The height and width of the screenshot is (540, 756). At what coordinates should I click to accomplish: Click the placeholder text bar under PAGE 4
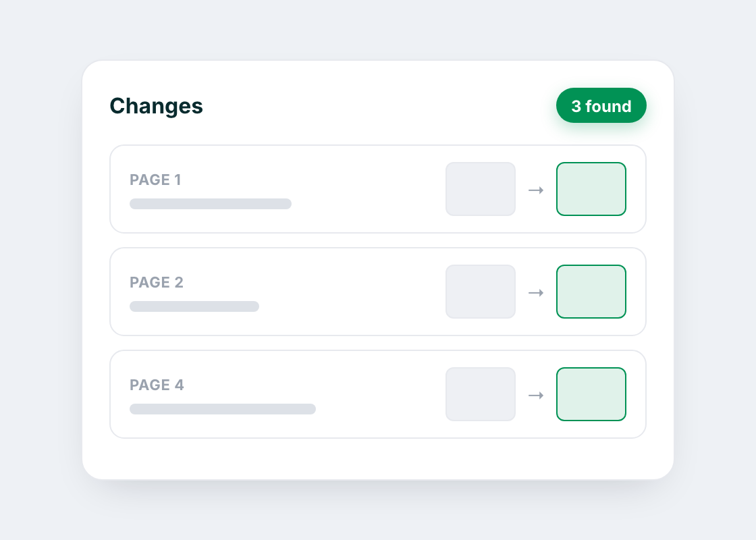pyautogui.click(x=223, y=409)
